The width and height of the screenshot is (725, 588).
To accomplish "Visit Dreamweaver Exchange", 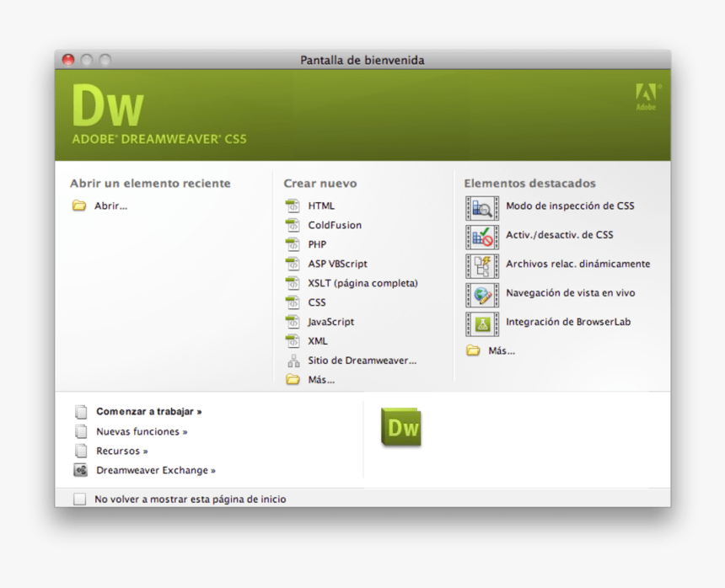I will [155, 470].
